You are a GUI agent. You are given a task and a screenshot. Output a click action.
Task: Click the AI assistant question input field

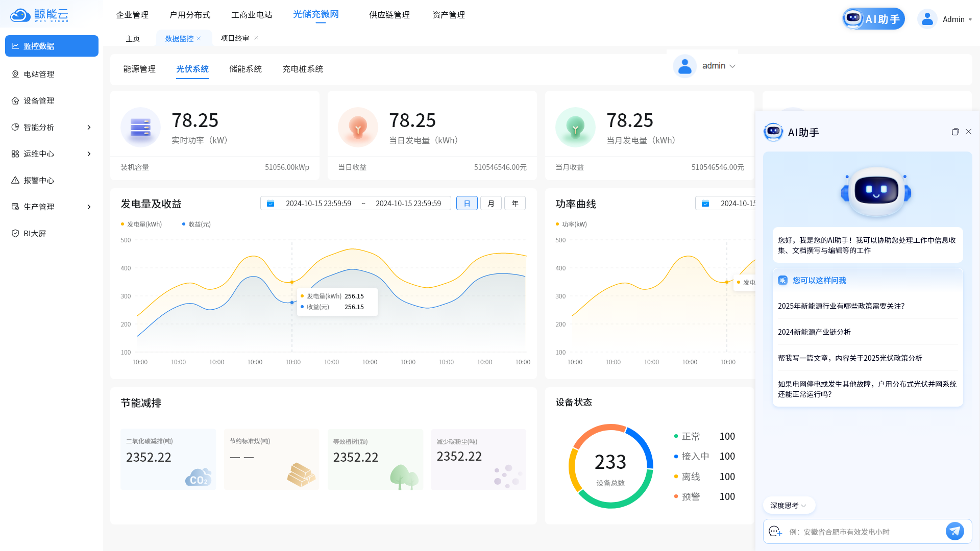pos(863,532)
